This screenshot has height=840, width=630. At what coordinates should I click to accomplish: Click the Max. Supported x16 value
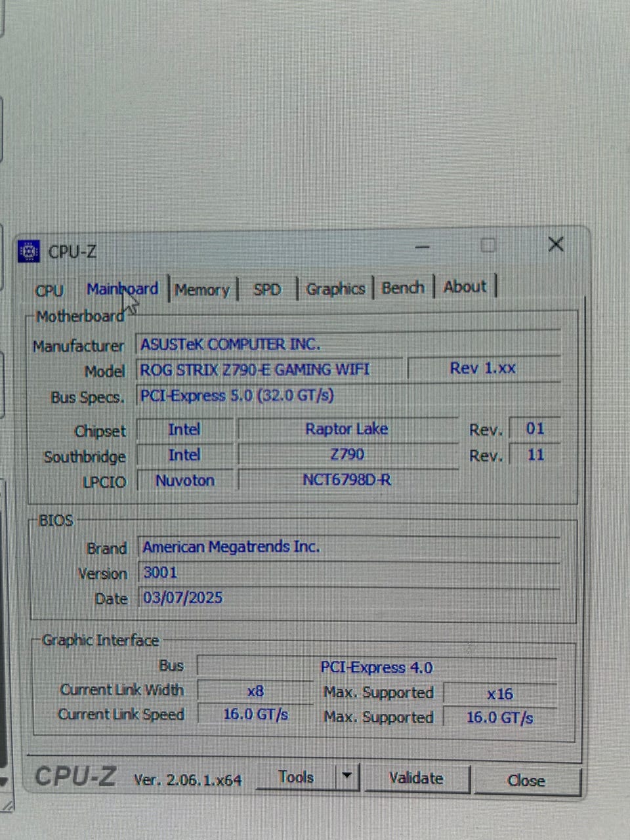(x=500, y=694)
